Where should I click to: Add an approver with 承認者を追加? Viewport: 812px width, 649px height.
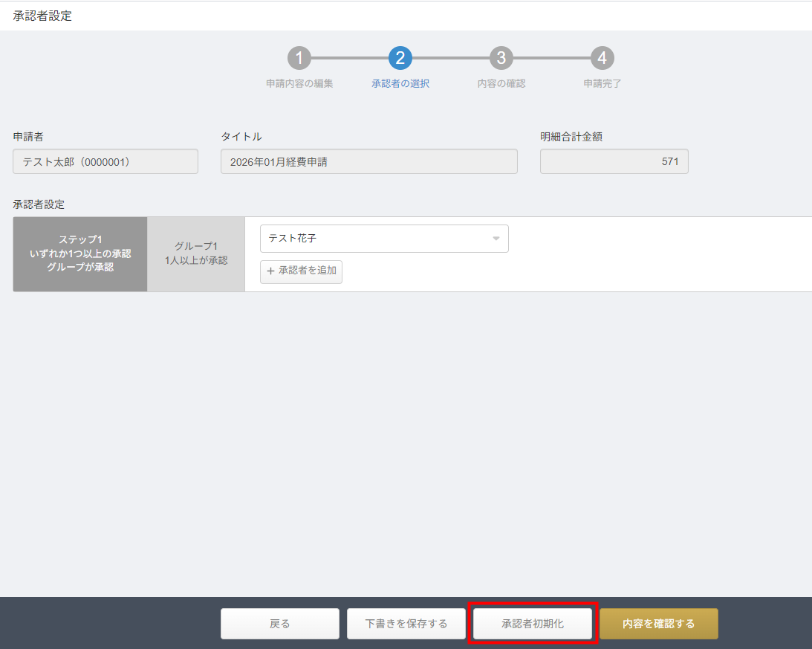(301, 271)
